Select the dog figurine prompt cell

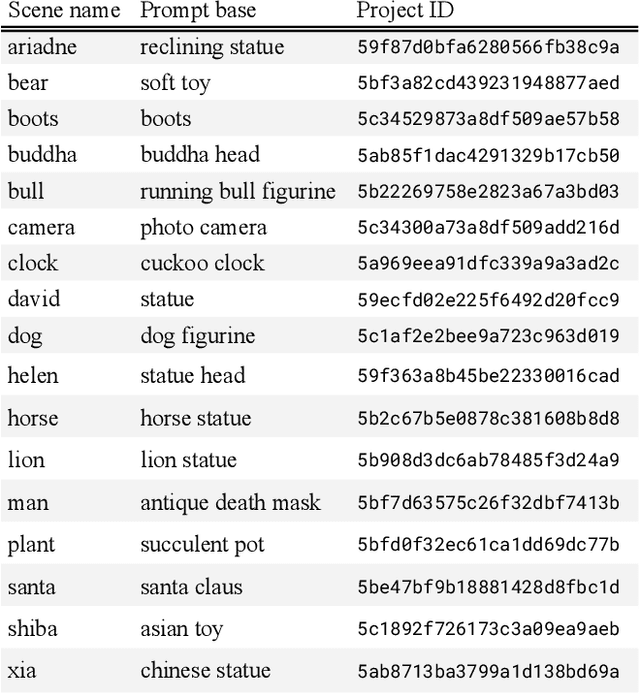coord(197,336)
